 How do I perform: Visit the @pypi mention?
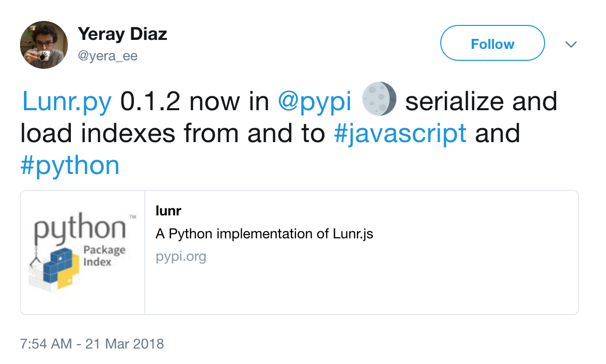[x=315, y=102]
